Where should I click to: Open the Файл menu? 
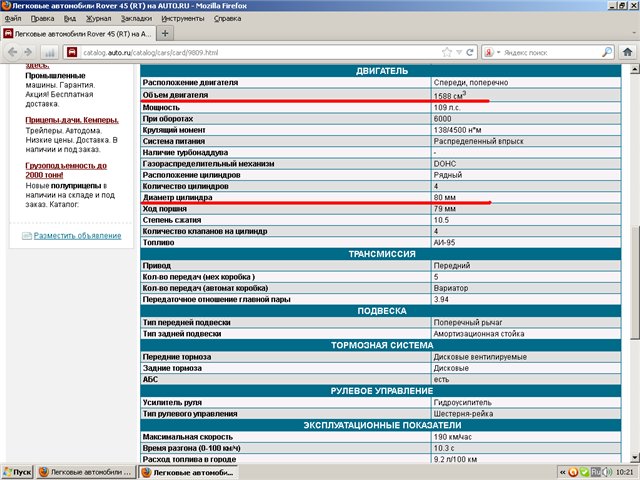pyautogui.click(x=13, y=18)
